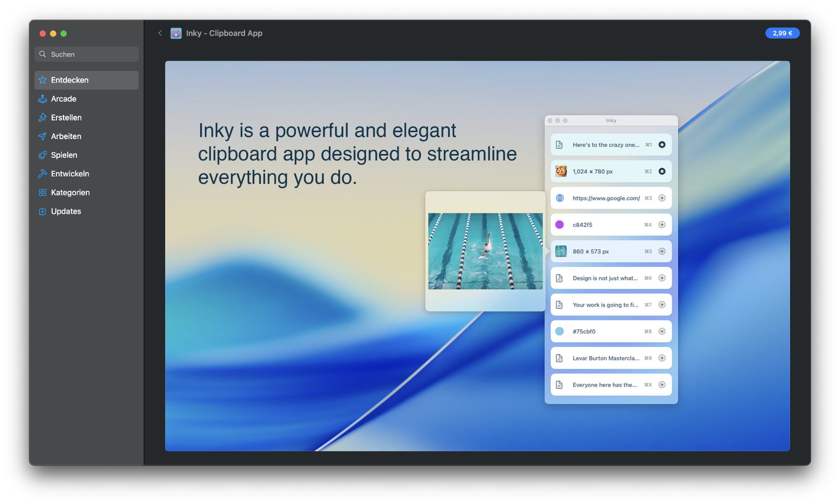Click the Inky app icon in the title bar

coord(176,33)
